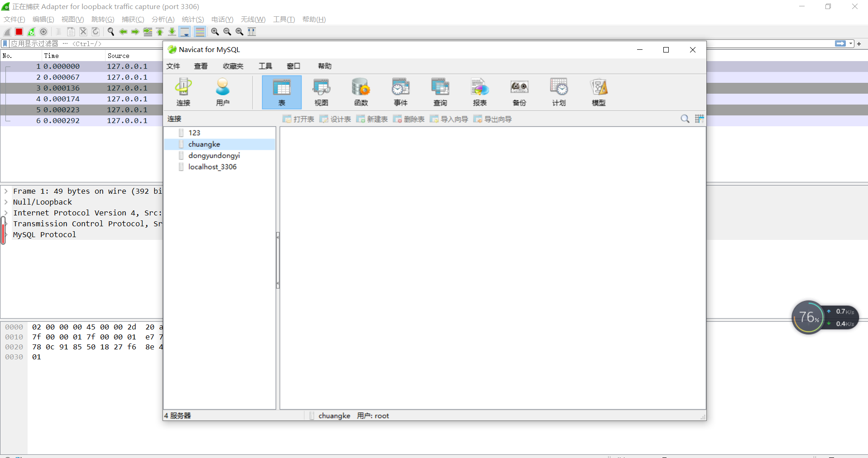
Task: Open Navicat 计划 (Schedule) toolbar icon
Action: click(x=559, y=92)
